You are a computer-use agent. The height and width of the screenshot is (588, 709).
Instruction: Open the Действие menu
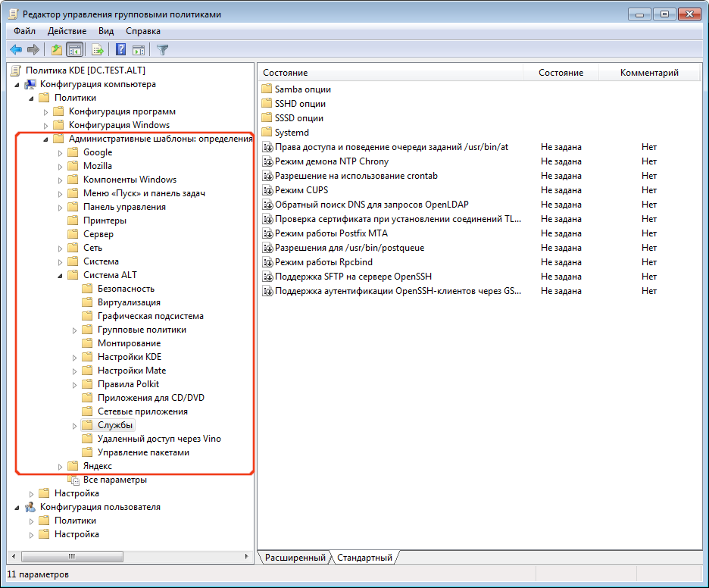click(x=67, y=31)
